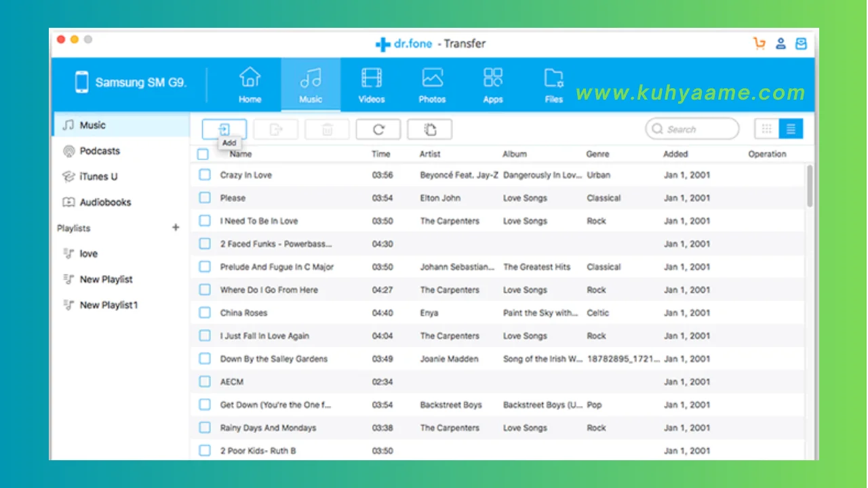
Task: Select Music in the sidebar
Action: (x=121, y=125)
